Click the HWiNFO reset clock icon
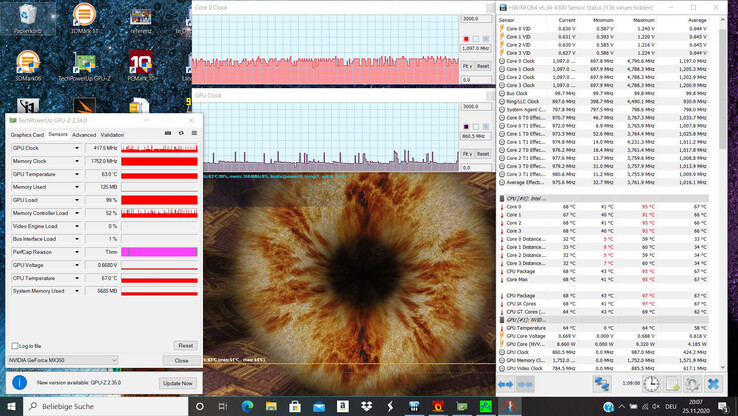This screenshot has width=738, height=416. [x=651, y=384]
